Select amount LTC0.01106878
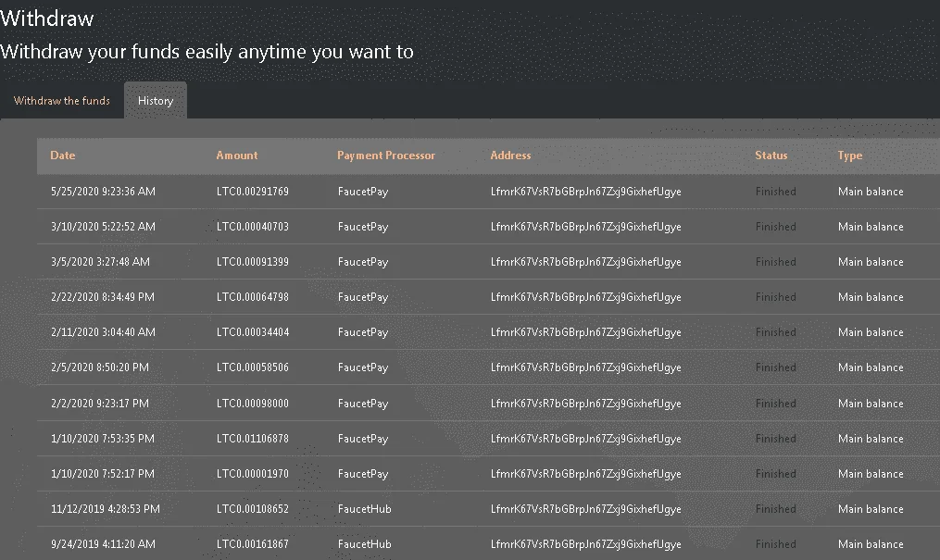 tap(253, 439)
